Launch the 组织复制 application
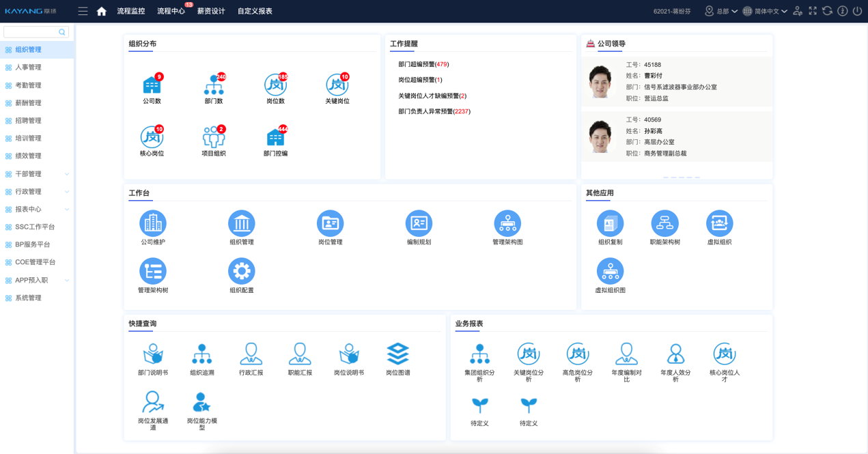Image resolution: width=868 pixels, height=454 pixels. pos(610,223)
